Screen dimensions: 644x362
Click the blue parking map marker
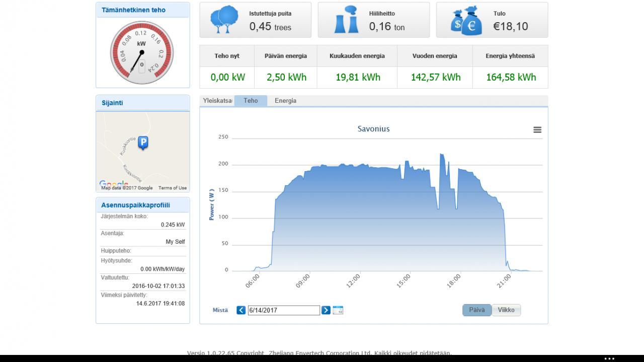pos(143,143)
